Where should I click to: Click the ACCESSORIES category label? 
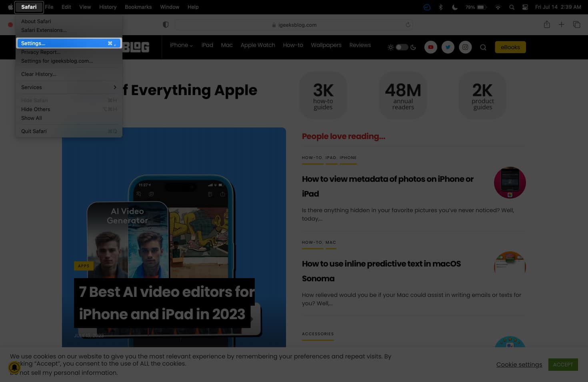coord(318,334)
